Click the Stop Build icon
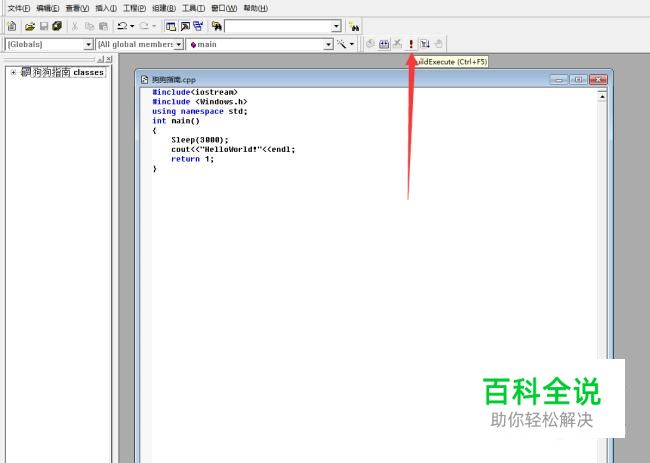The width and height of the screenshot is (650, 463). pyautogui.click(x=398, y=44)
